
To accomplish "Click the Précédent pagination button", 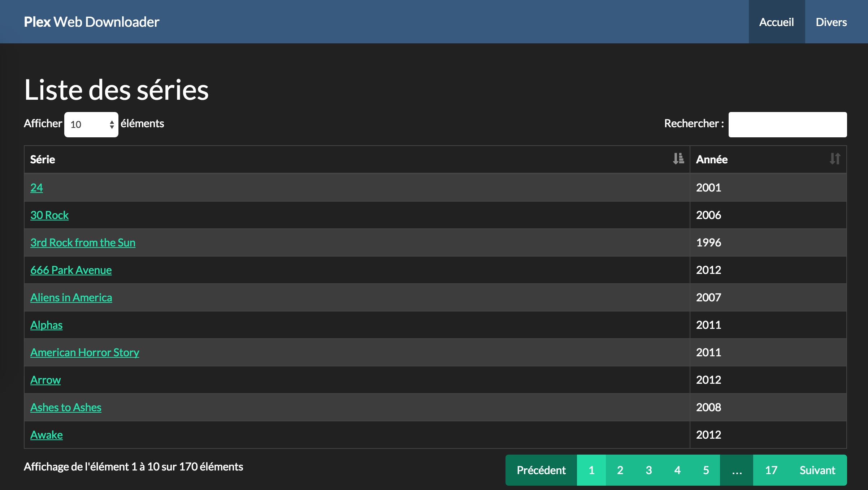I will click(x=541, y=470).
